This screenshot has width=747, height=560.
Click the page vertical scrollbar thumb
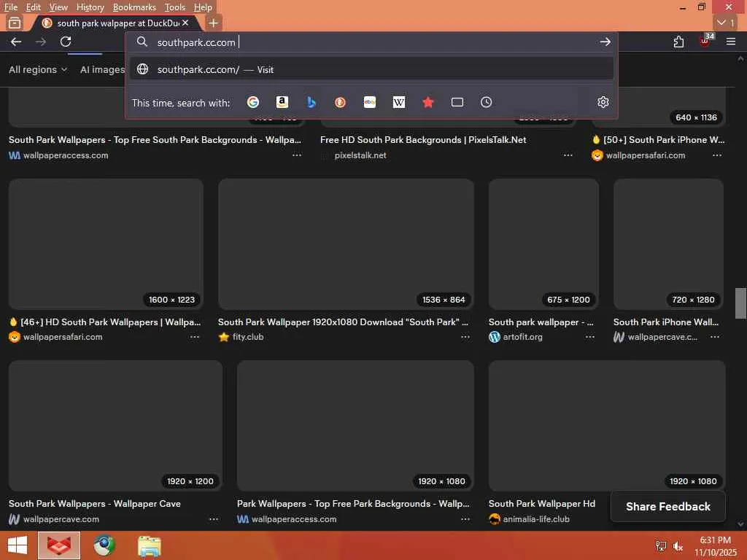740,303
